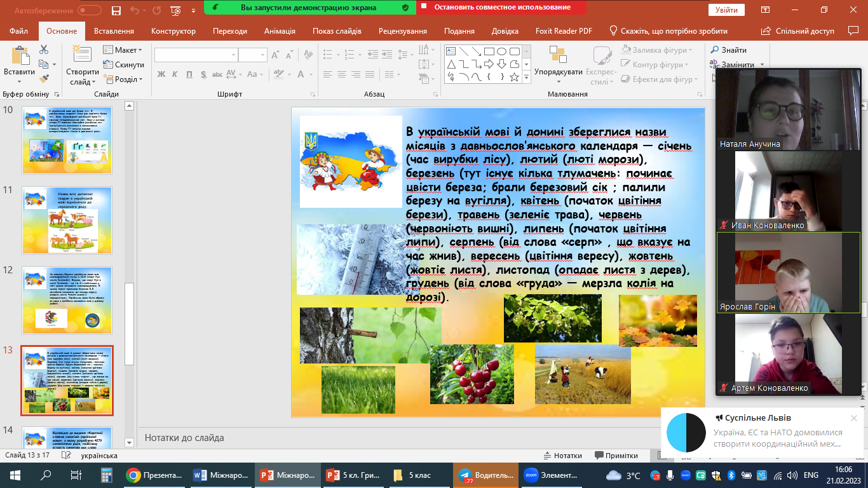Image resolution: width=868 pixels, height=488 pixels.
Task: Click the українська language status indicator
Action: pyautogui.click(x=99, y=456)
